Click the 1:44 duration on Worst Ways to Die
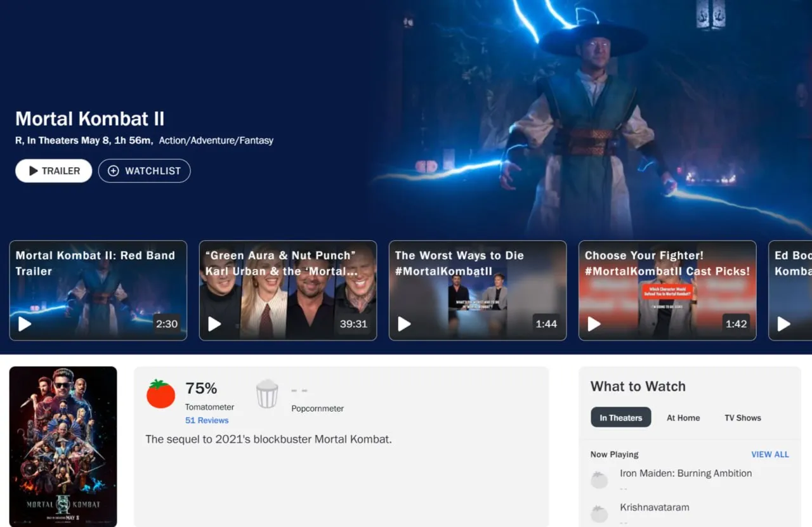812x527 pixels. coord(546,324)
